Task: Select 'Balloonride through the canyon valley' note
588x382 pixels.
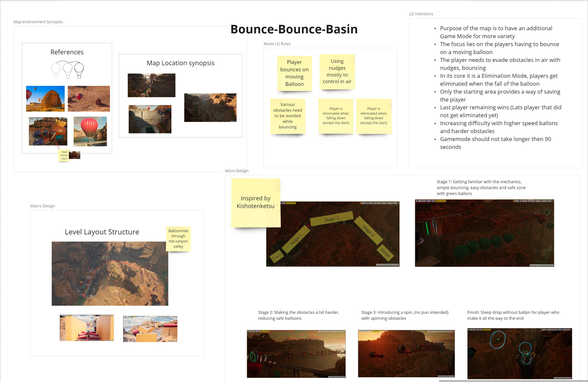Action: [x=178, y=239]
